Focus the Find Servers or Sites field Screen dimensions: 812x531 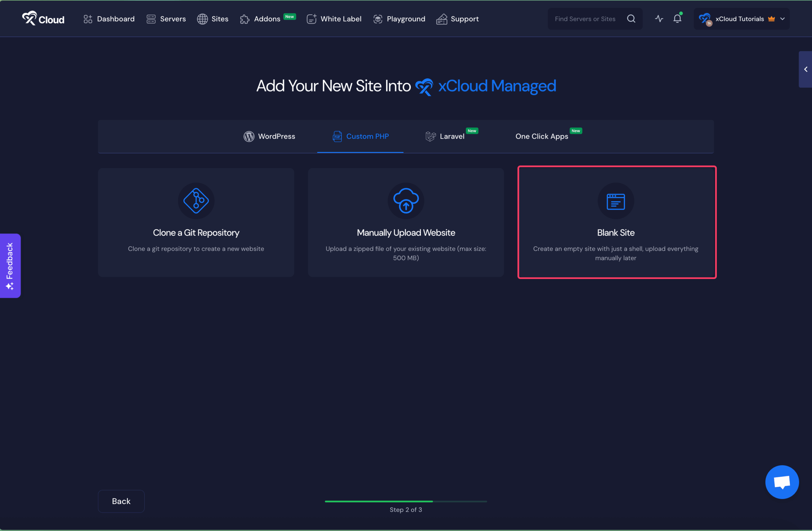pyautogui.click(x=585, y=19)
